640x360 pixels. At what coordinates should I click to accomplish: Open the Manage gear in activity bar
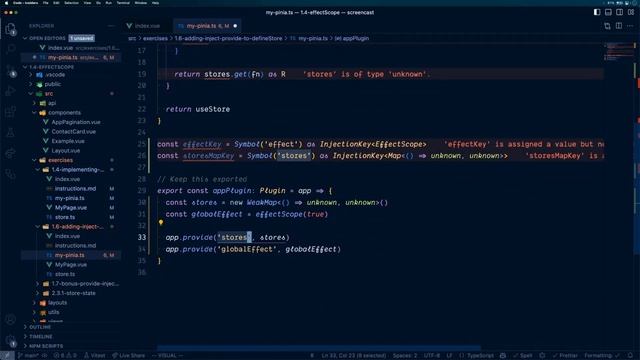tap(11, 340)
